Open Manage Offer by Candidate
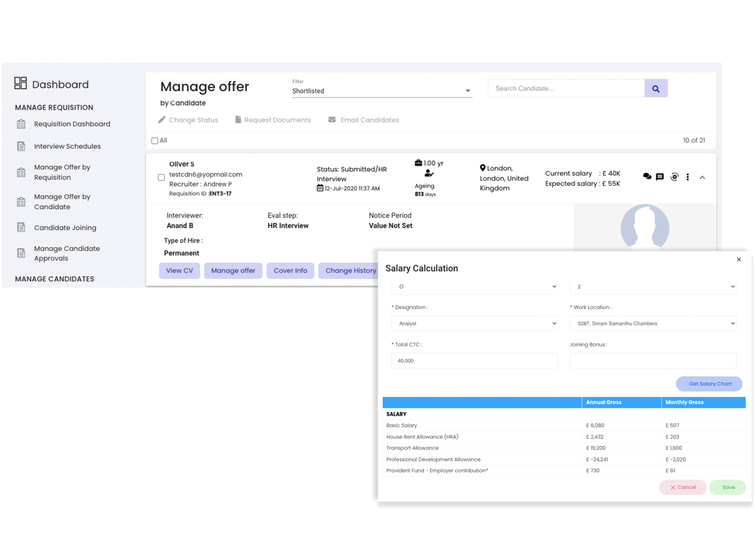Screen dimensions: 756x534 (x=62, y=202)
